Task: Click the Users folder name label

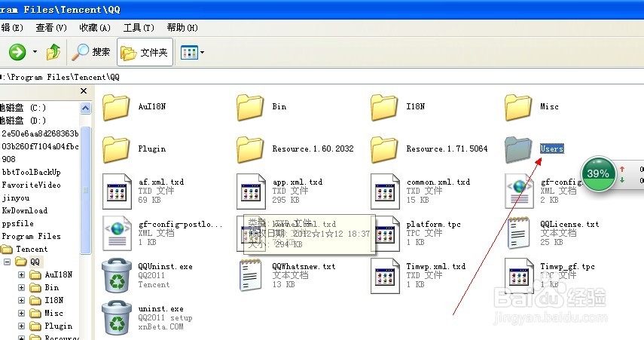Action: click(x=552, y=149)
